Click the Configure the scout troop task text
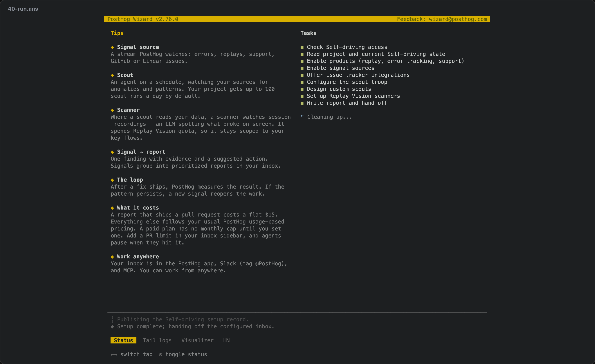This screenshot has width=595, height=364. coord(347,82)
